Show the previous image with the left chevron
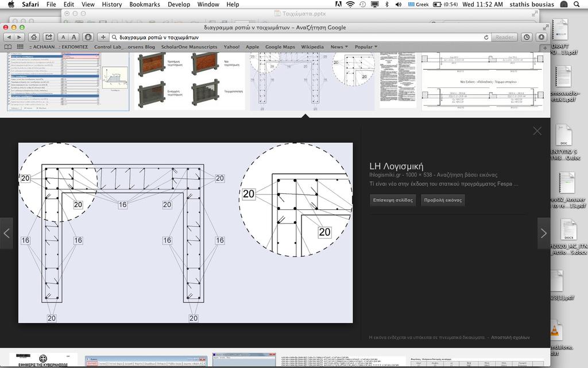The width and height of the screenshot is (588, 368). click(x=6, y=233)
